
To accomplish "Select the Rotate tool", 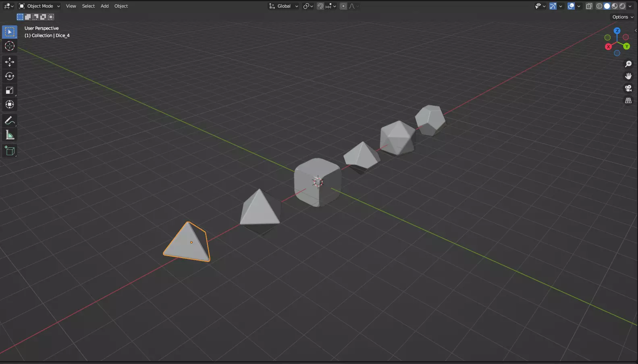I will click(10, 76).
